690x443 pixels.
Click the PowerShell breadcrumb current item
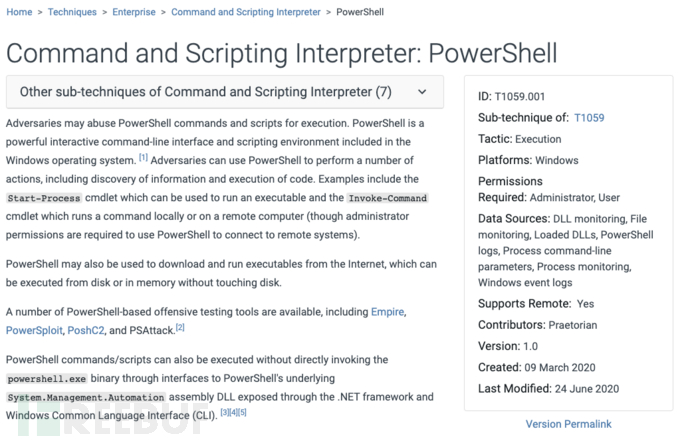pyautogui.click(x=360, y=12)
